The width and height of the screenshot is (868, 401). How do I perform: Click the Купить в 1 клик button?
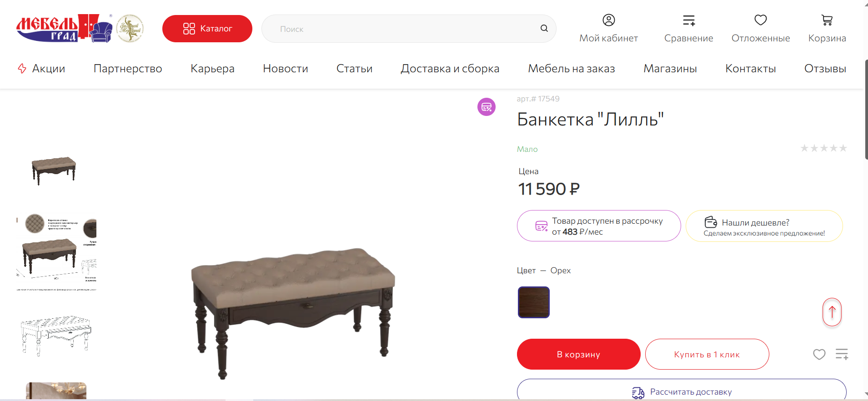tap(707, 354)
